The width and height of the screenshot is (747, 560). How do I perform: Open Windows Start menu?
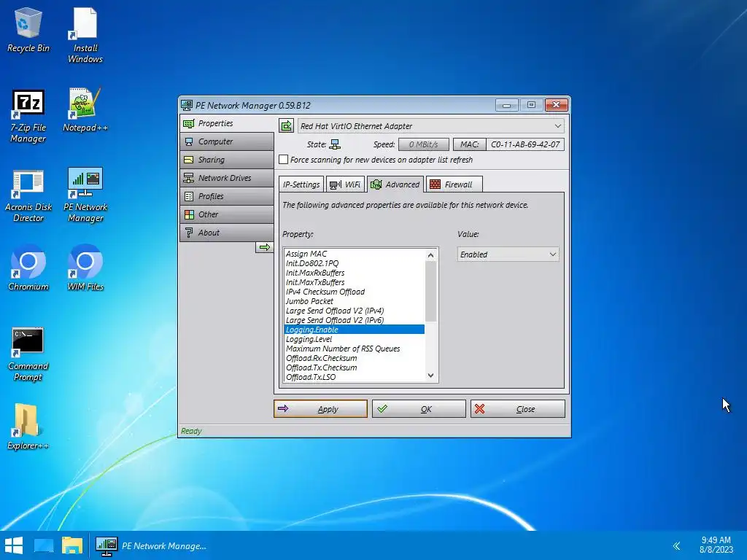click(14, 545)
